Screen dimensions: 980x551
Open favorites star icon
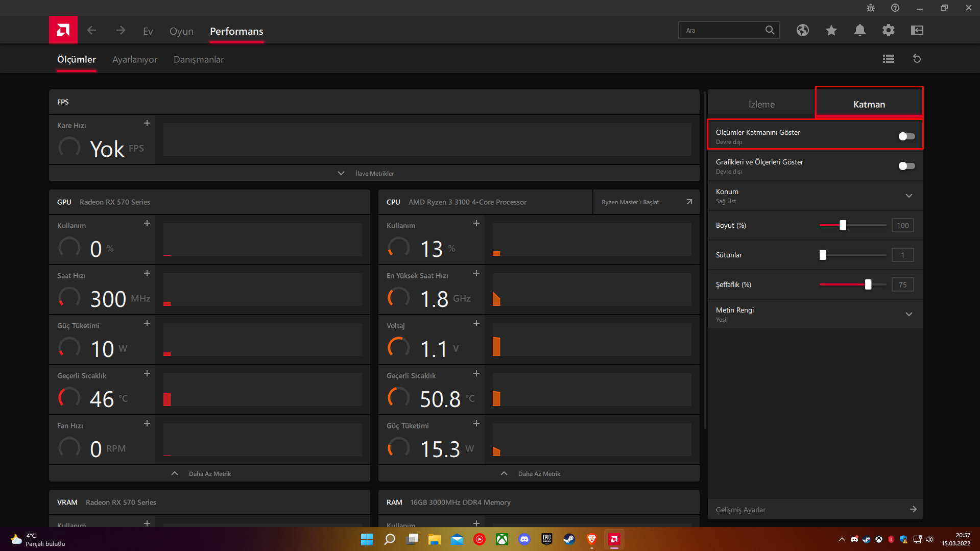tap(831, 30)
